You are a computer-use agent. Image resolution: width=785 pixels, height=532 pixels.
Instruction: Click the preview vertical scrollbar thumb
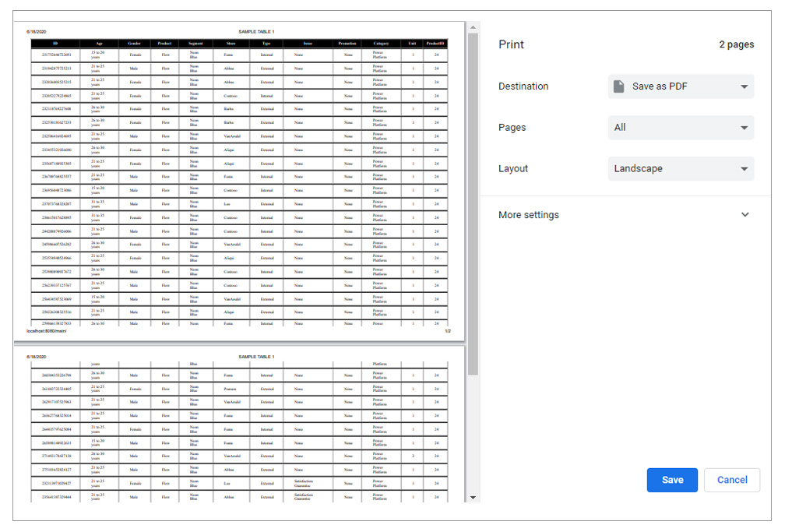pos(473,203)
